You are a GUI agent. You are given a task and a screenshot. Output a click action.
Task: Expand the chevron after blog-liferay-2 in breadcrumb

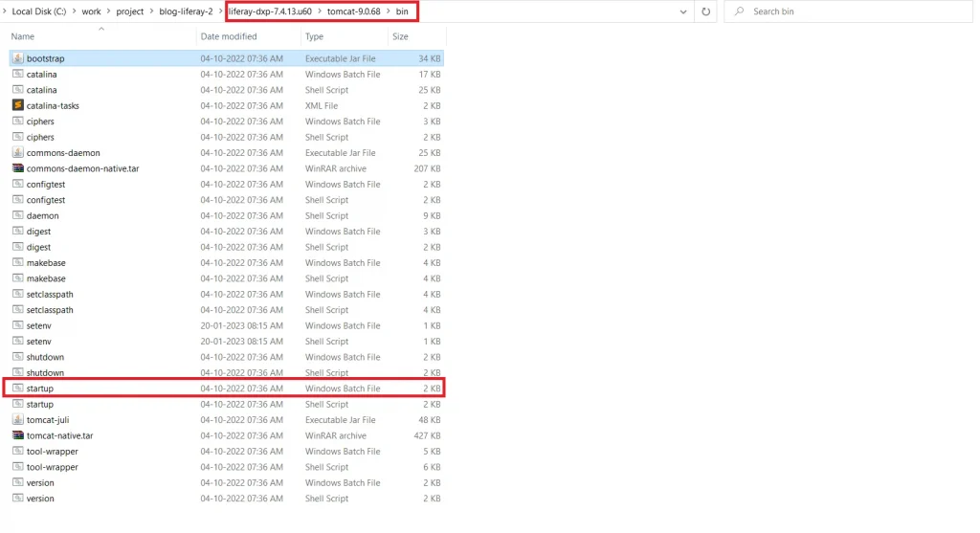(x=221, y=11)
